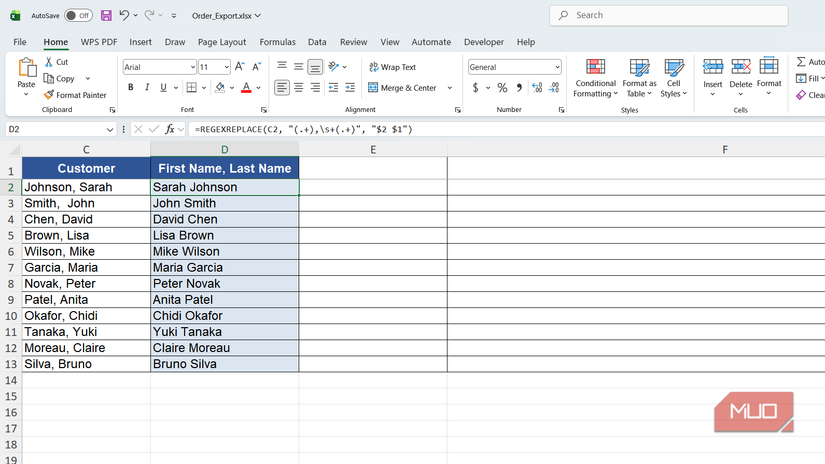The image size is (825, 464).
Task: Open Conditional Formatting menu
Action: point(596,78)
